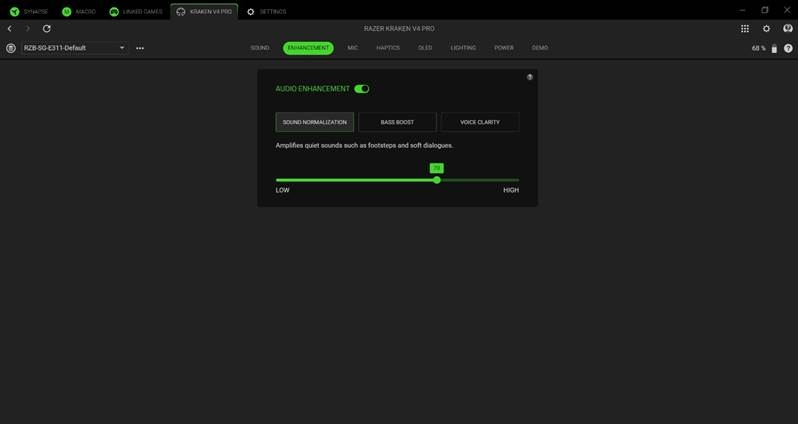This screenshot has height=424, width=798.
Task: Open the user account profile icon
Action: coord(788,29)
